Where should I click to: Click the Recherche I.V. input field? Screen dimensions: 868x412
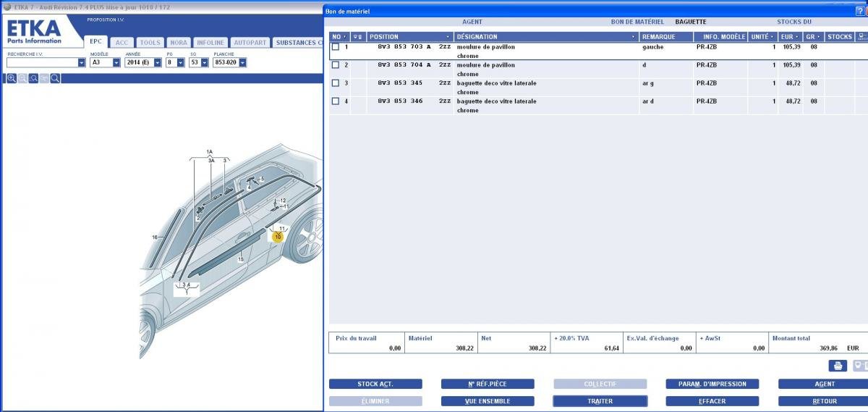(41, 63)
